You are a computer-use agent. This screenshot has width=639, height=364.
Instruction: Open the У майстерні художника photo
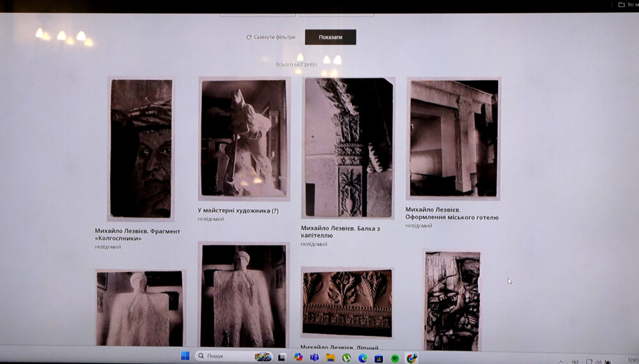(243, 137)
